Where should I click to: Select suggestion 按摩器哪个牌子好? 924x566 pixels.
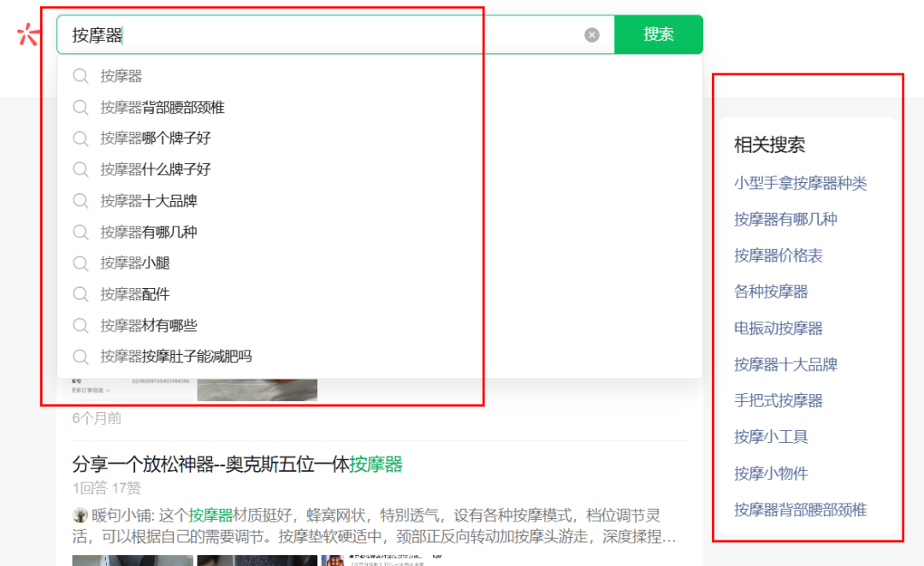pos(155,139)
